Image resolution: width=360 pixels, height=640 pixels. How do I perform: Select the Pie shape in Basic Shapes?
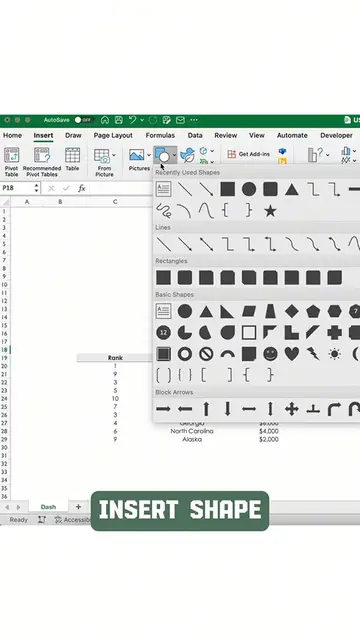pyautogui.click(x=184, y=333)
